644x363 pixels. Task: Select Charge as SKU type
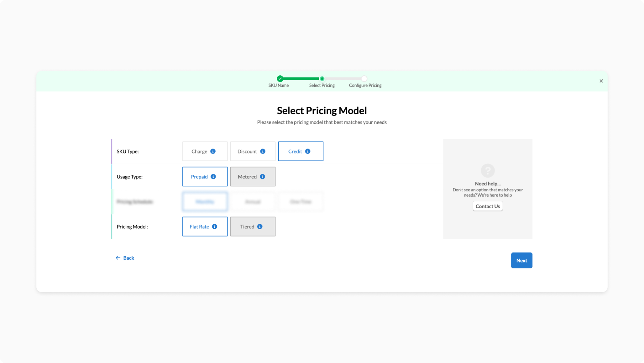click(x=199, y=151)
